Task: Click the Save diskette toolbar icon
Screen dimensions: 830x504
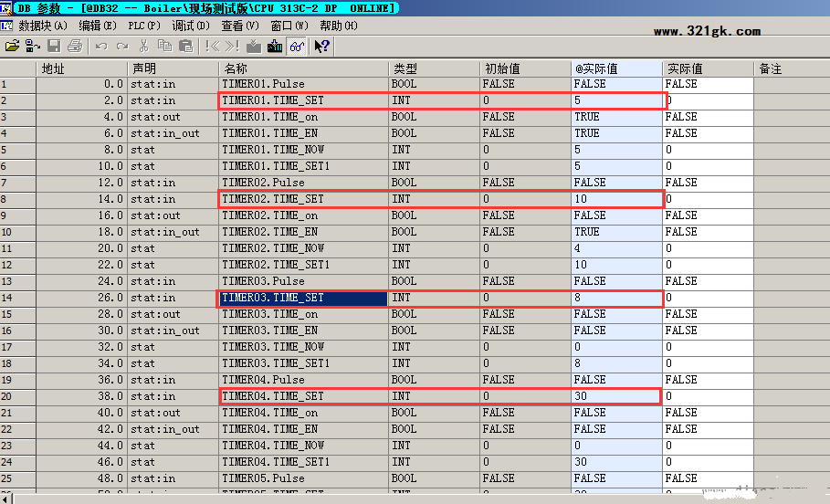Action: coord(54,46)
